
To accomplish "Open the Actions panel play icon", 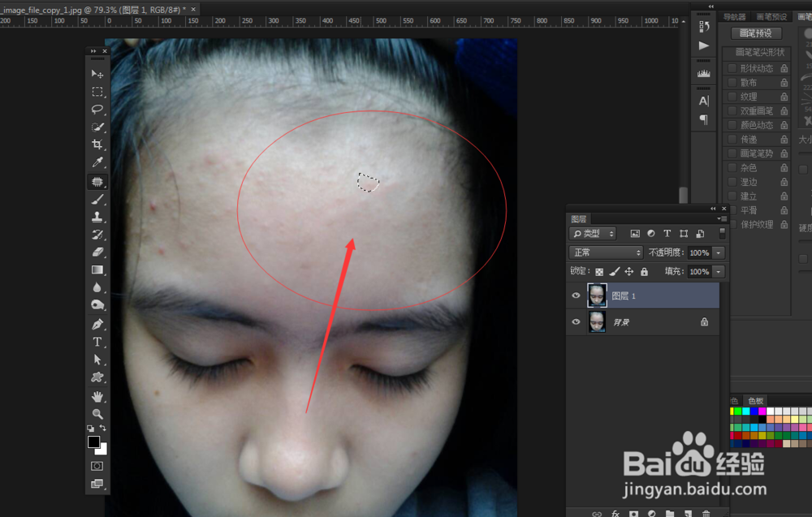I will (704, 45).
